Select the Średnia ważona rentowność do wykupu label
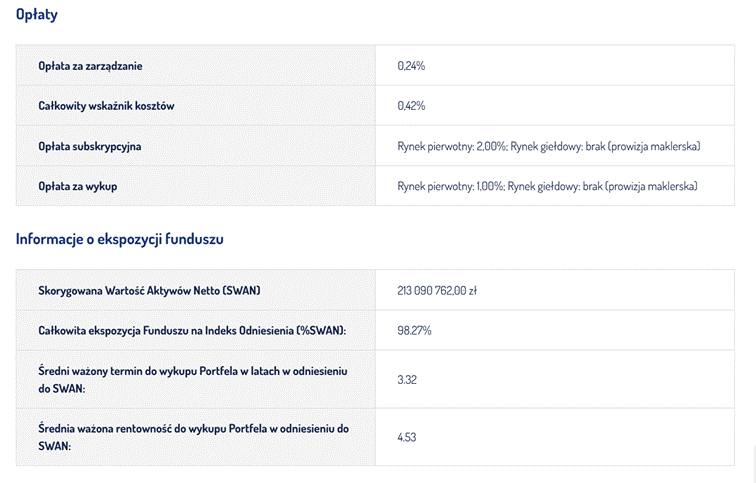Image resolution: width=756 pixels, height=483 pixels. 193,437
